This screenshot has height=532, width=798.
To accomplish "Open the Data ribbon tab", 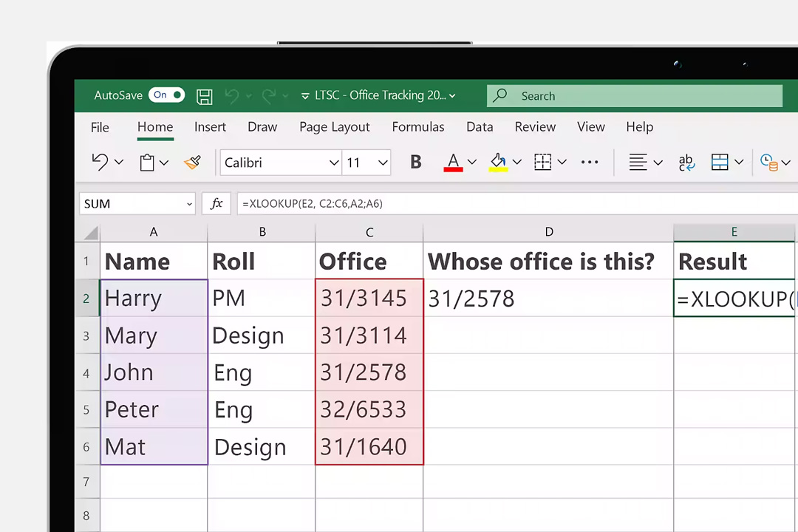I will [x=480, y=126].
